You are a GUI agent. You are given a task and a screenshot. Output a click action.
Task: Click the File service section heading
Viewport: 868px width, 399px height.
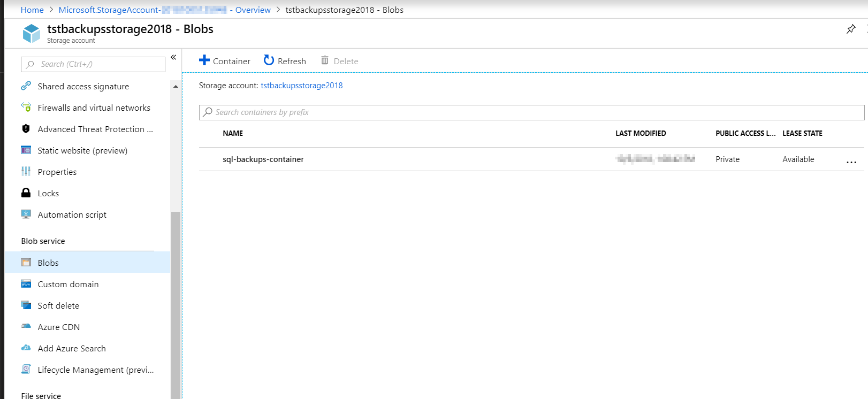tap(41, 395)
